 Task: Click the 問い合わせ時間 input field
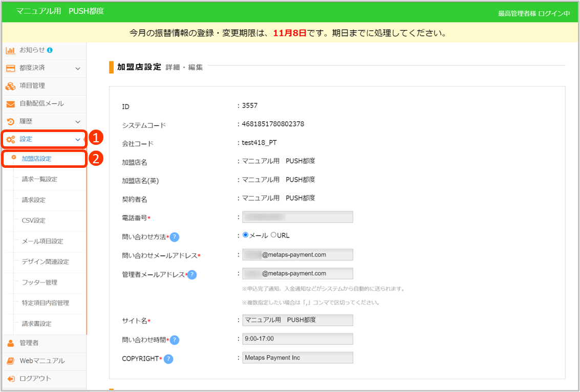point(297,339)
